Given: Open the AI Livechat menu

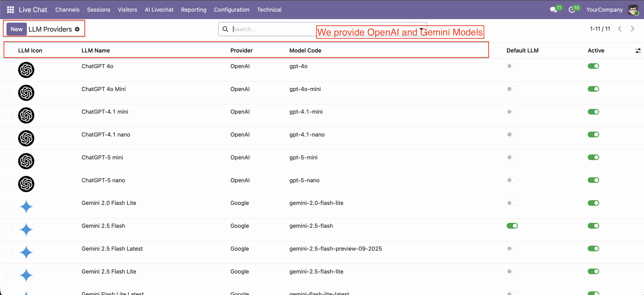Looking at the screenshot, I should click(x=159, y=10).
